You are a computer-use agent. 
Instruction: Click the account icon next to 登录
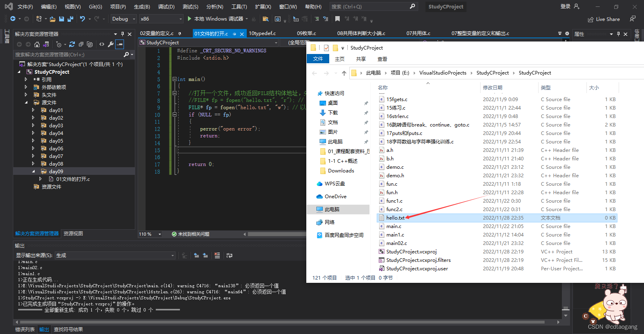pyautogui.click(x=576, y=6)
